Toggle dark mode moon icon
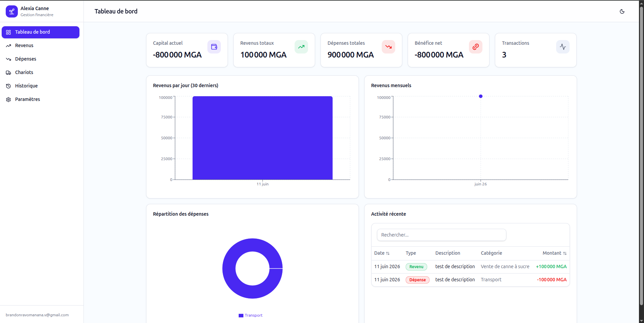The width and height of the screenshot is (644, 323). tap(622, 11)
